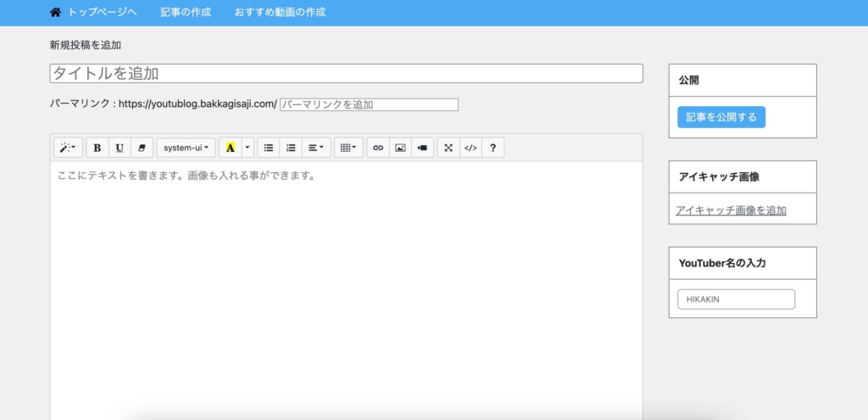This screenshot has height=420, width=868.
Task: Toggle bold formatting in editor toolbar
Action: click(97, 148)
